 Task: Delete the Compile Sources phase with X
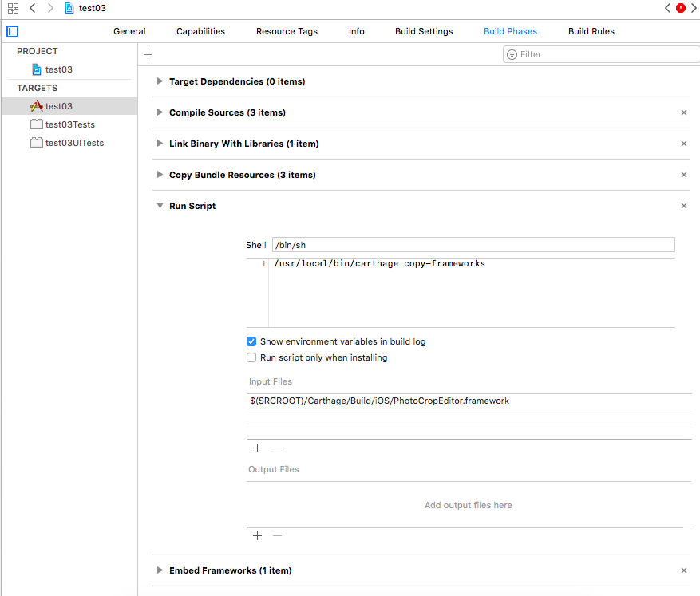[x=683, y=112]
